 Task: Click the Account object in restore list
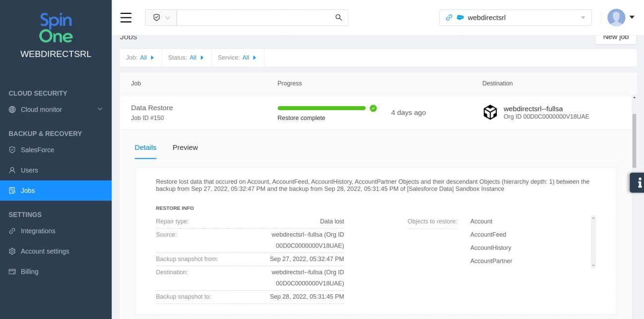[x=482, y=221]
